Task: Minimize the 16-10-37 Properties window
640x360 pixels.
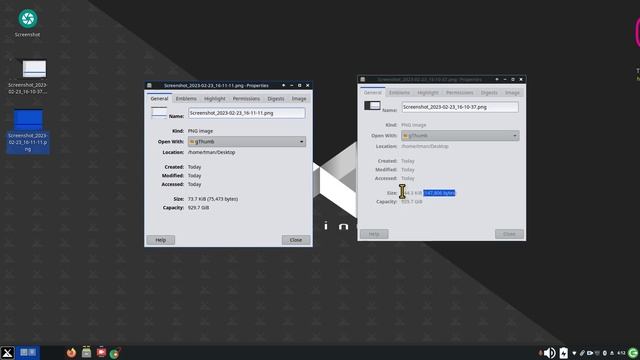Action: pyautogui.click(x=505, y=79)
